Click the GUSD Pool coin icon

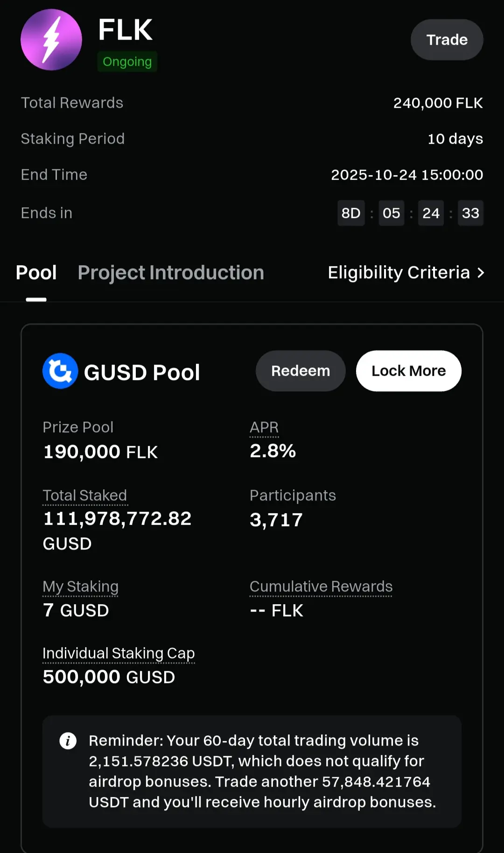pos(60,371)
